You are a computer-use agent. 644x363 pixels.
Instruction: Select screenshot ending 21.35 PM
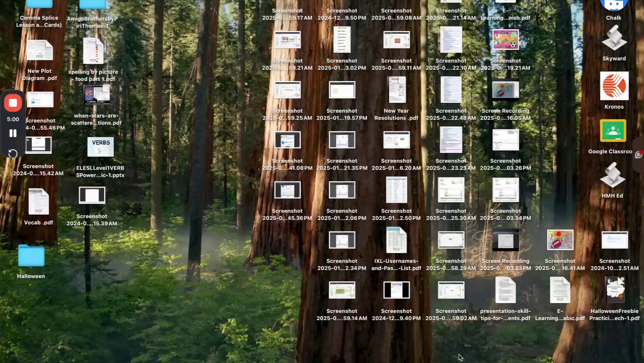[x=342, y=140]
